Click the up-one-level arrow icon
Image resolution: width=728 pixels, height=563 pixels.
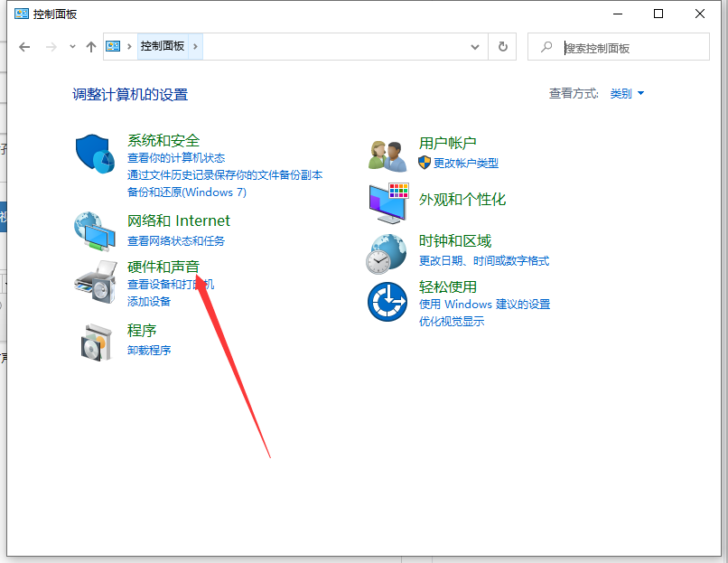89,47
